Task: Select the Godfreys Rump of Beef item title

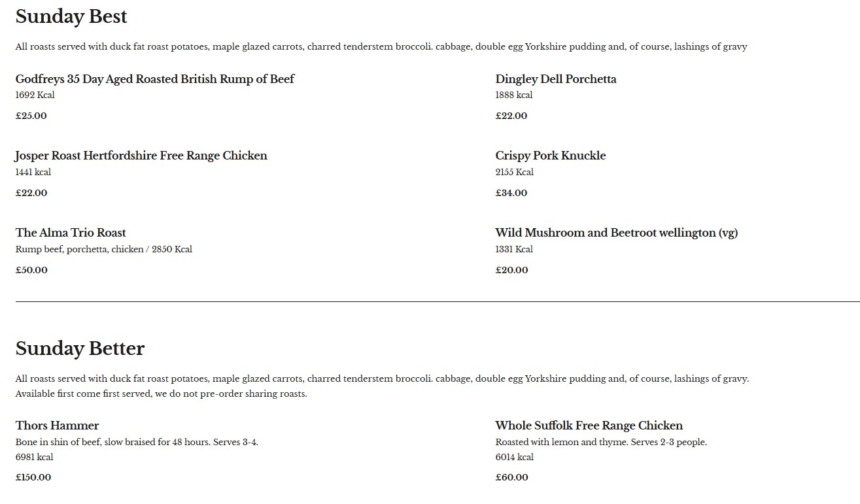Action: coord(155,79)
